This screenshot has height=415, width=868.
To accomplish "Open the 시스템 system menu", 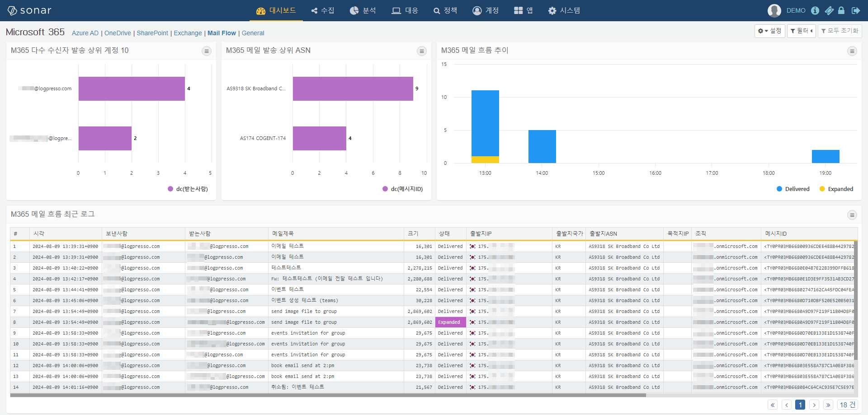I will (x=564, y=10).
